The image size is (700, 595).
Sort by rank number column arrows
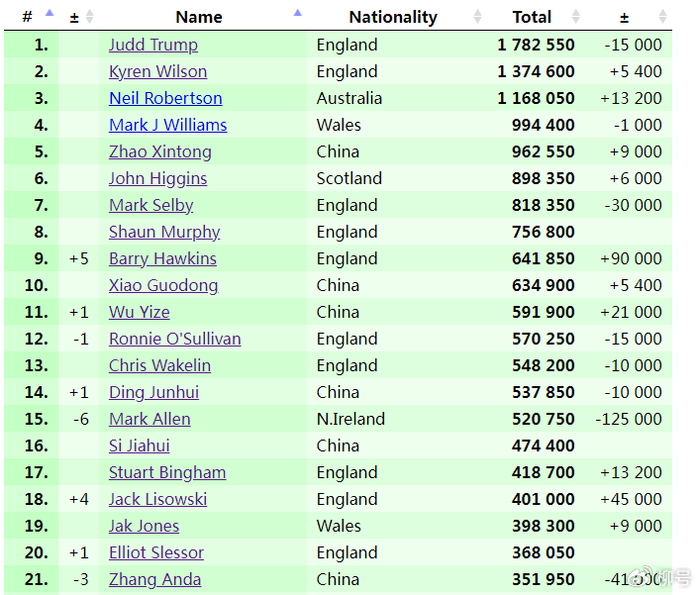tap(49, 16)
